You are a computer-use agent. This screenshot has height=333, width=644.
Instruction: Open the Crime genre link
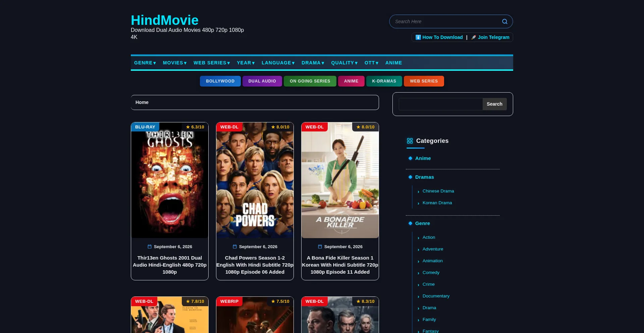point(429,284)
